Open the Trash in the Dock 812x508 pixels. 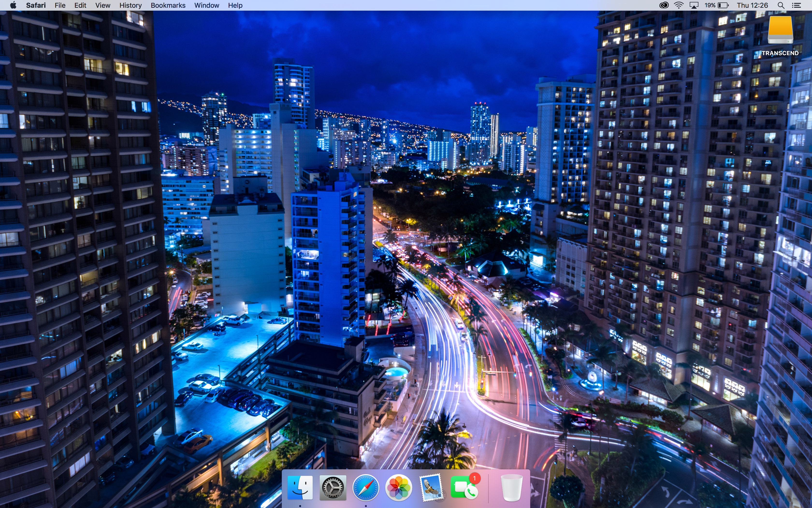[x=511, y=487]
